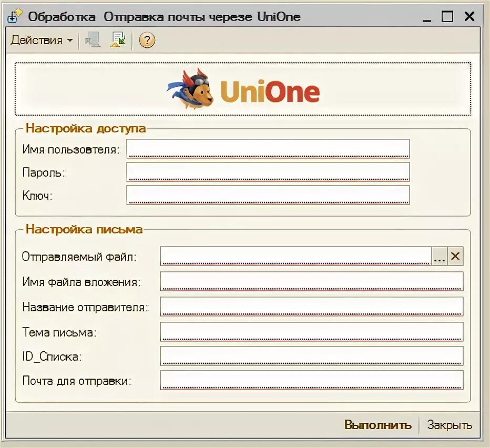Image resolution: width=490 pixels, height=448 pixels.
Task: Click the window title Обработка Отправка почты
Action: coord(165,17)
